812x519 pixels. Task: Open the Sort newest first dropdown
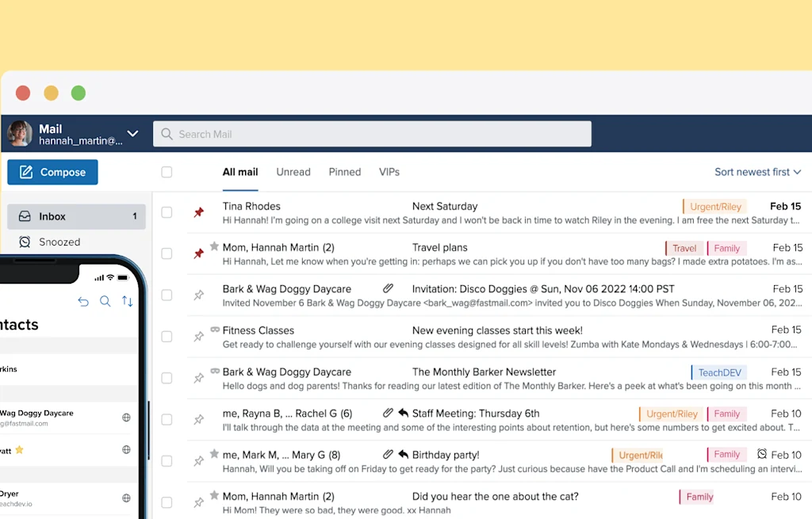(757, 172)
